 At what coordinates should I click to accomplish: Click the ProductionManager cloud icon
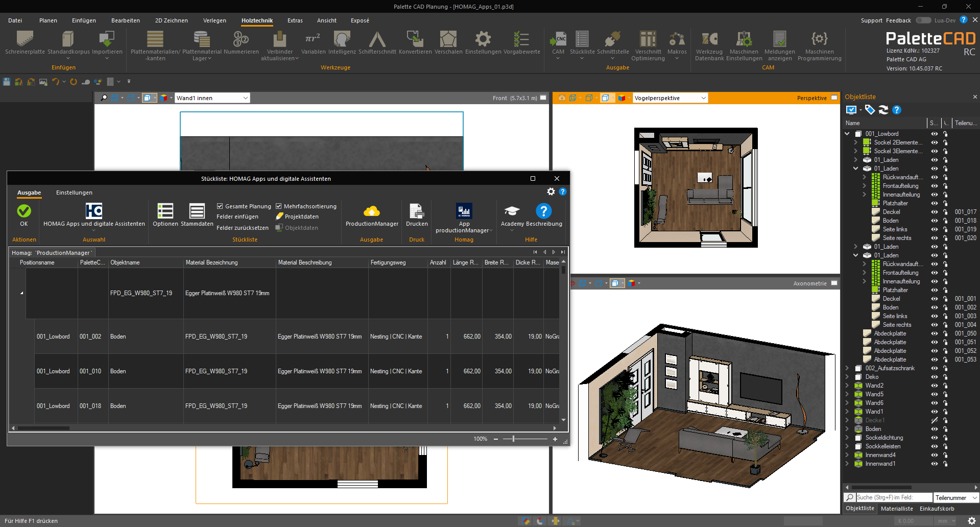371,212
